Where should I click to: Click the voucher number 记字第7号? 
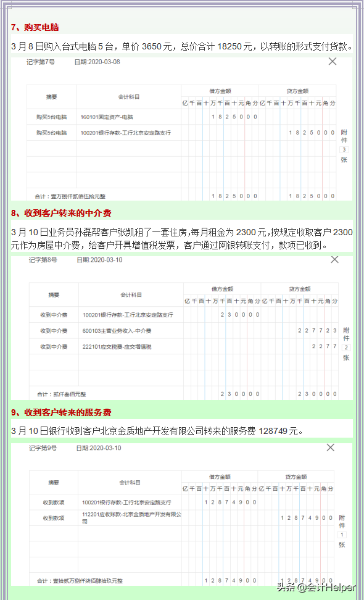(41, 62)
